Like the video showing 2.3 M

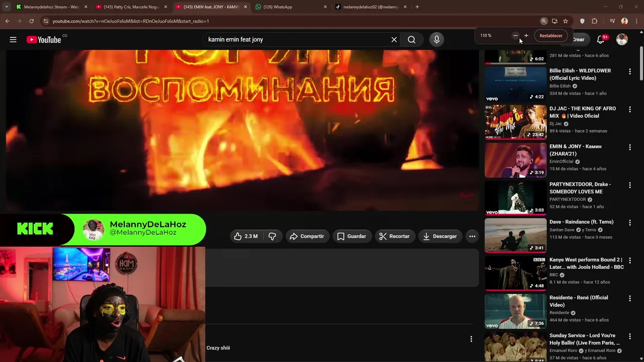coord(246,236)
